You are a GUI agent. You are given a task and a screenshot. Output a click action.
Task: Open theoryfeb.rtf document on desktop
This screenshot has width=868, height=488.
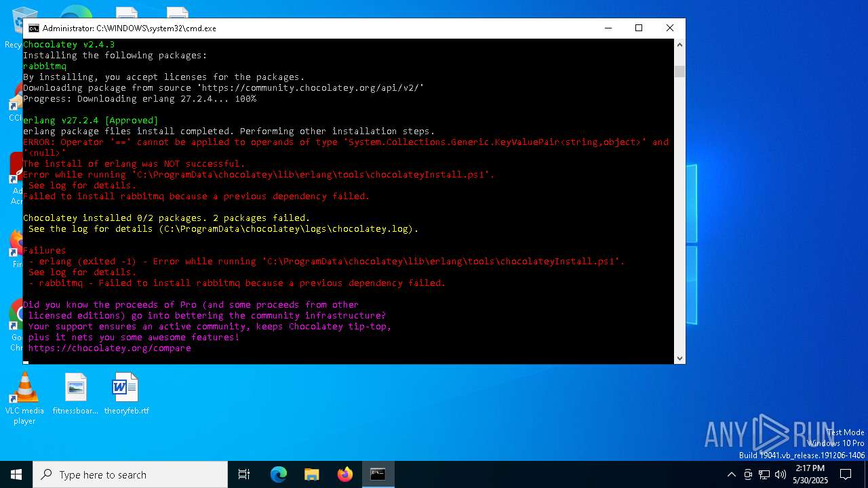click(x=126, y=394)
